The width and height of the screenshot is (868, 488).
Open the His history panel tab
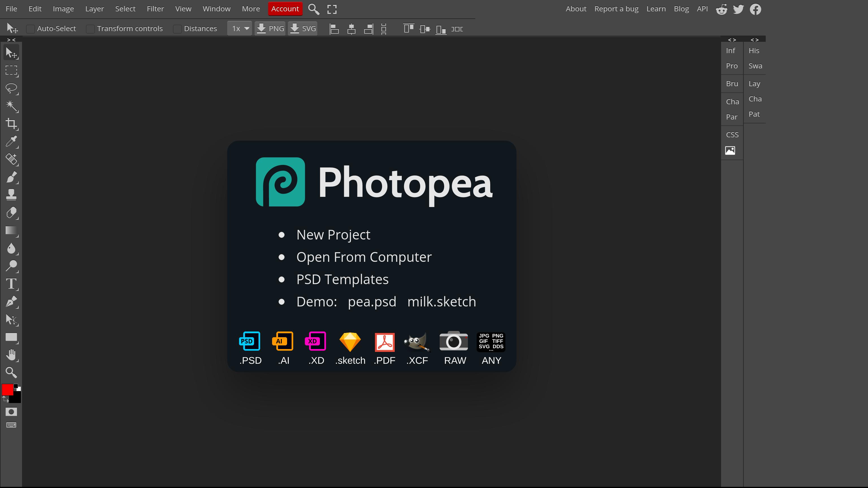click(754, 51)
